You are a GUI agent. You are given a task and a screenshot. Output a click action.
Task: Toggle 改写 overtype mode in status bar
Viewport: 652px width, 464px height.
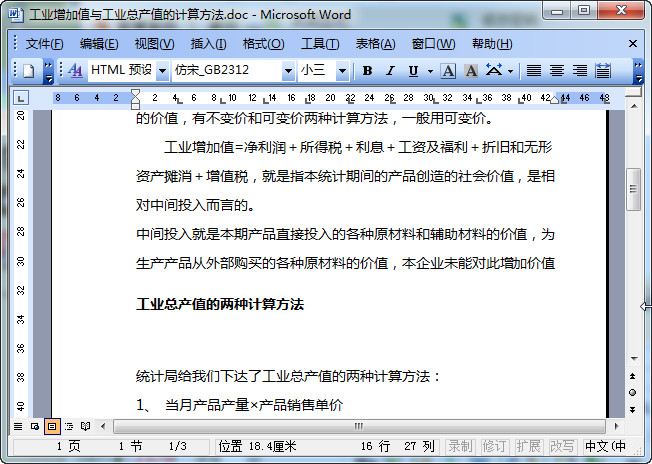[562, 446]
